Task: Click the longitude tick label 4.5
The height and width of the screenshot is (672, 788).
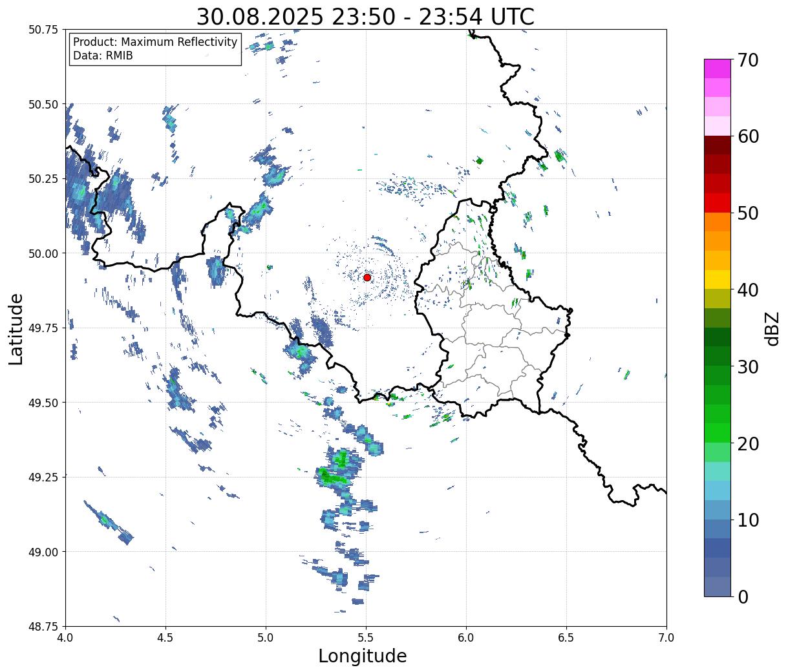Action: tap(165, 638)
